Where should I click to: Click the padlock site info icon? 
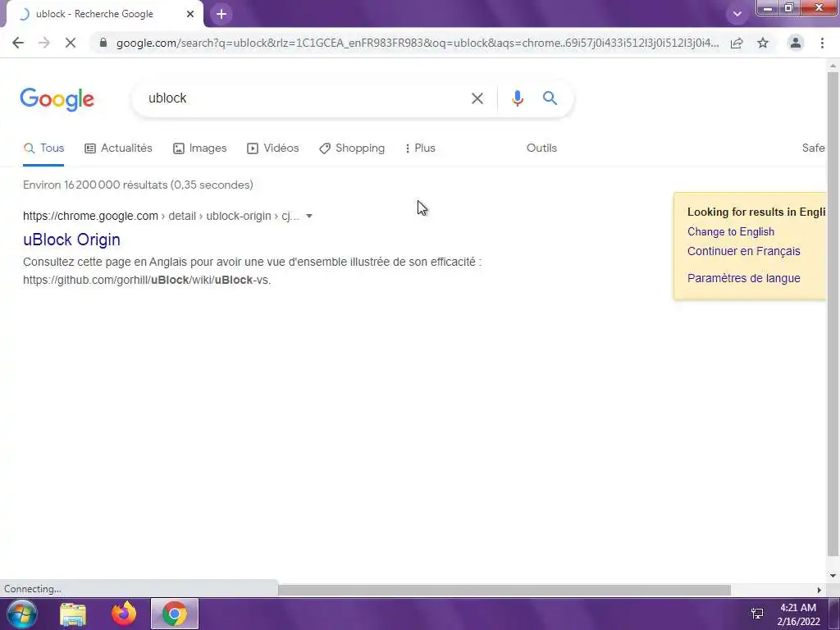103,43
